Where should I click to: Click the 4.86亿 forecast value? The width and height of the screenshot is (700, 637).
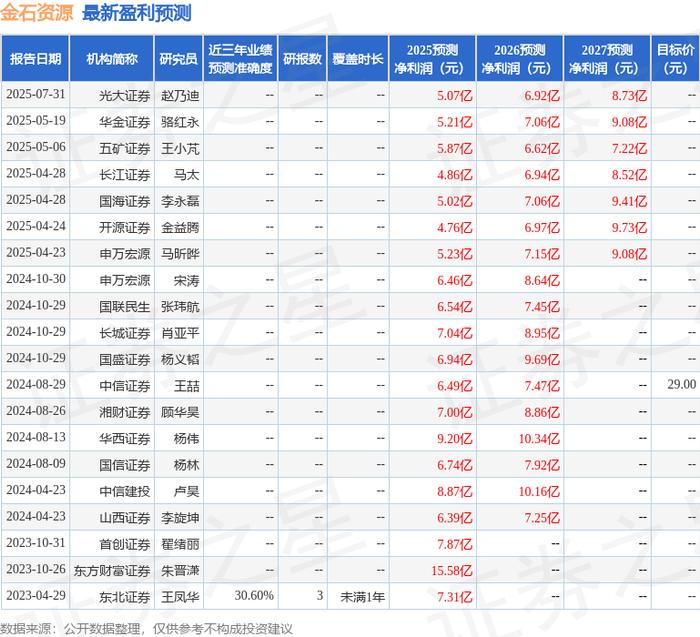click(x=454, y=175)
